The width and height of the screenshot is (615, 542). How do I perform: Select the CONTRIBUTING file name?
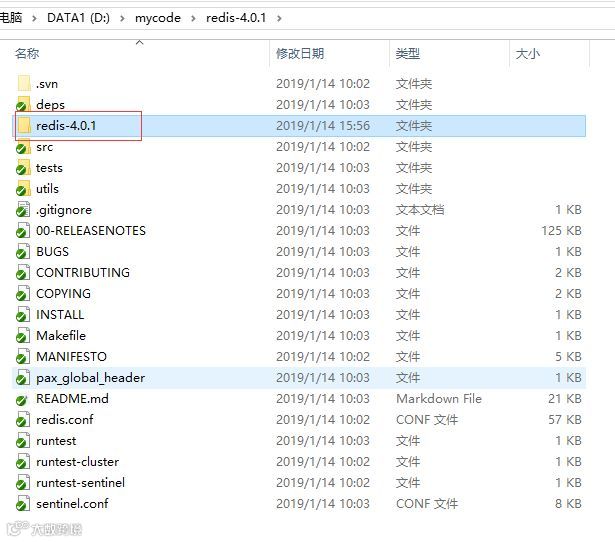click(83, 273)
